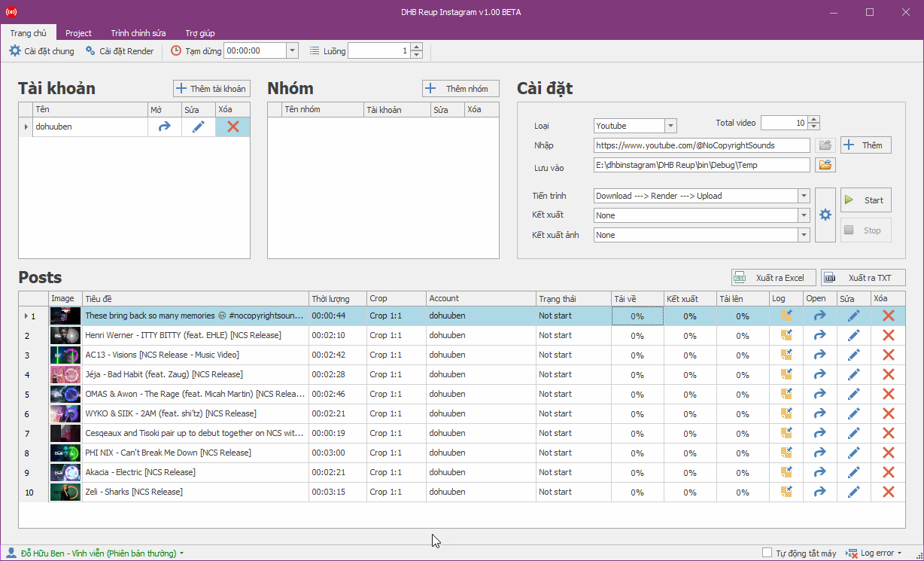Screen dimensions: 924x561
Task: Delete the Akacia - Electric post
Action: pos(888,472)
